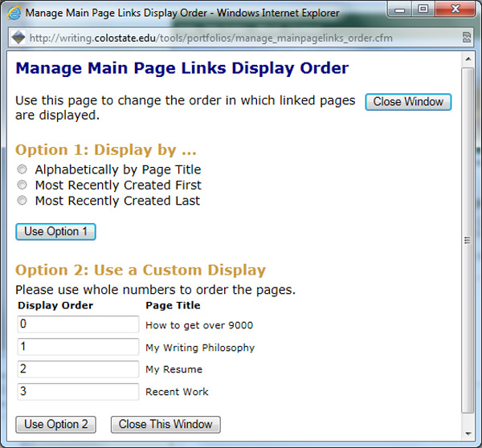
Task: Click the URL text in address bar
Action: point(210,38)
